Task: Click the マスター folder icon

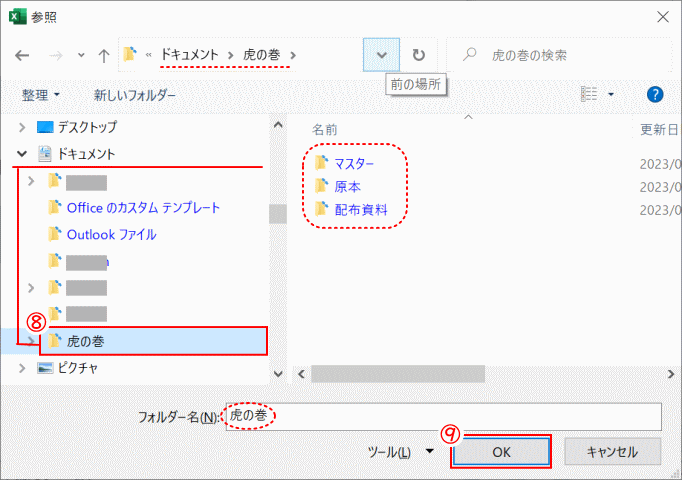Action: tap(321, 163)
